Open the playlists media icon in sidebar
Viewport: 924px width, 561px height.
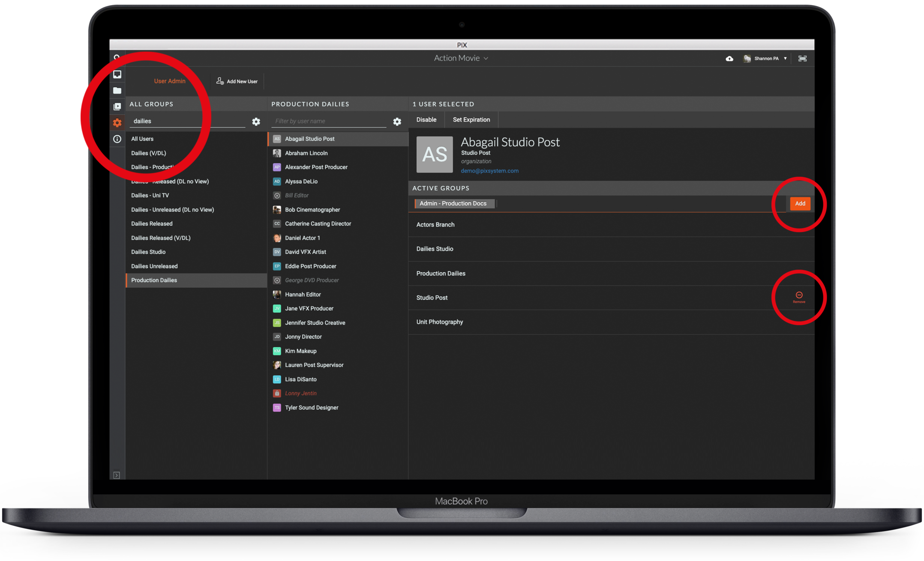tap(117, 107)
